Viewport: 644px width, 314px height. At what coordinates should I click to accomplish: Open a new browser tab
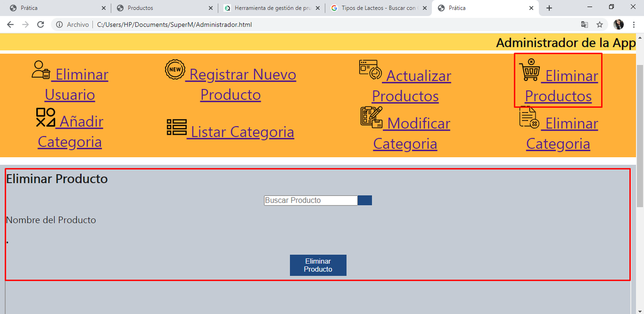coord(549,8)
